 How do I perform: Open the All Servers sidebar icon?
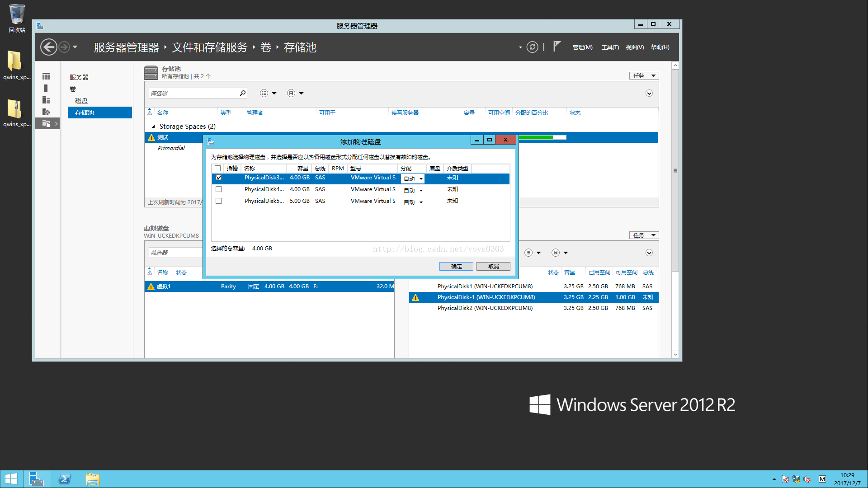coord(46,100)
